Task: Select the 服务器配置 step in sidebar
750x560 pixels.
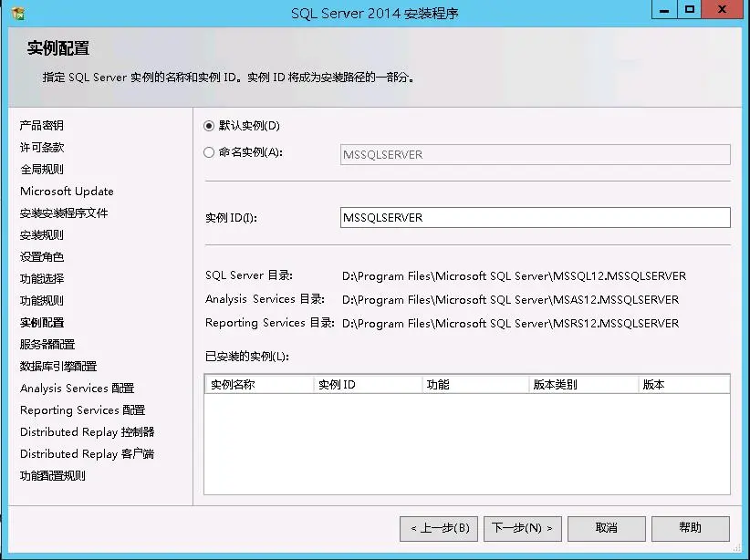Action: click(47, 345)
